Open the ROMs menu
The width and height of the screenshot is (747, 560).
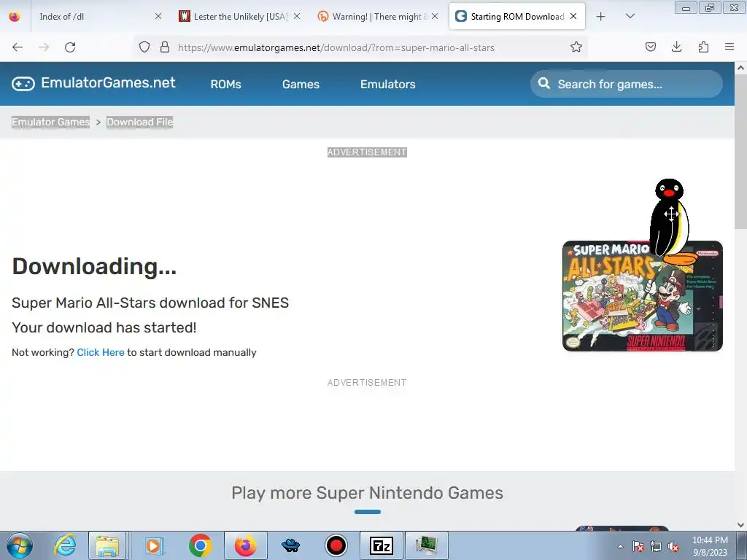(x=226, y=85)
